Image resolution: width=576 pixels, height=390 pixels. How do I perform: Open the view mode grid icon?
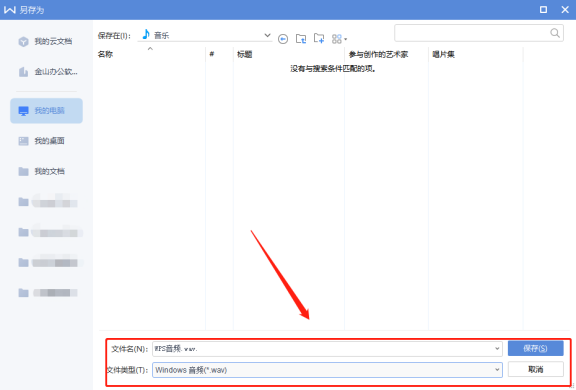point(339,39)
